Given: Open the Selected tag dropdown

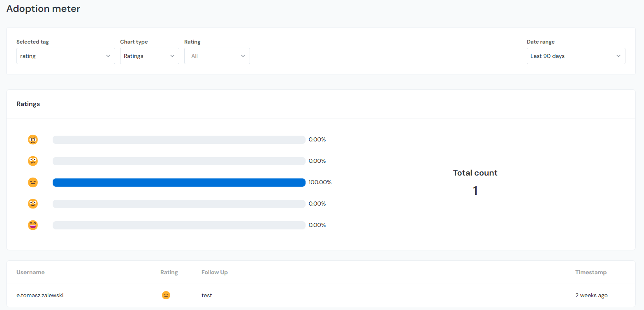Looking at the screenshot, I should pyautogui.click(x=65, y=56).
